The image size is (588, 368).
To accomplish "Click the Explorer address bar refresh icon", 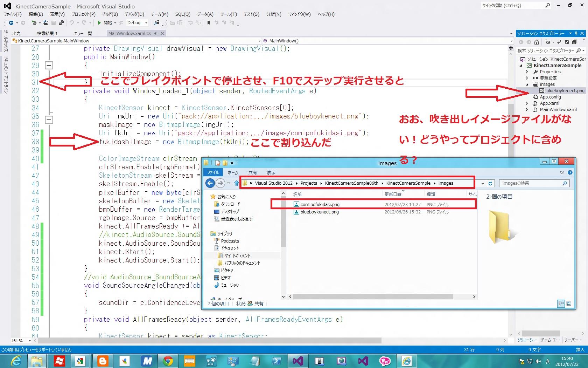I will tap(490, 183).
